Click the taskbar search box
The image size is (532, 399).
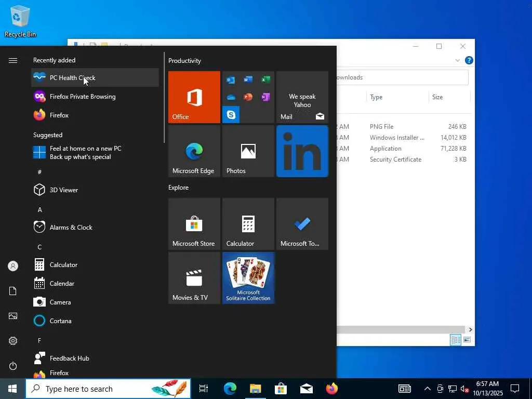pos(108,389)
